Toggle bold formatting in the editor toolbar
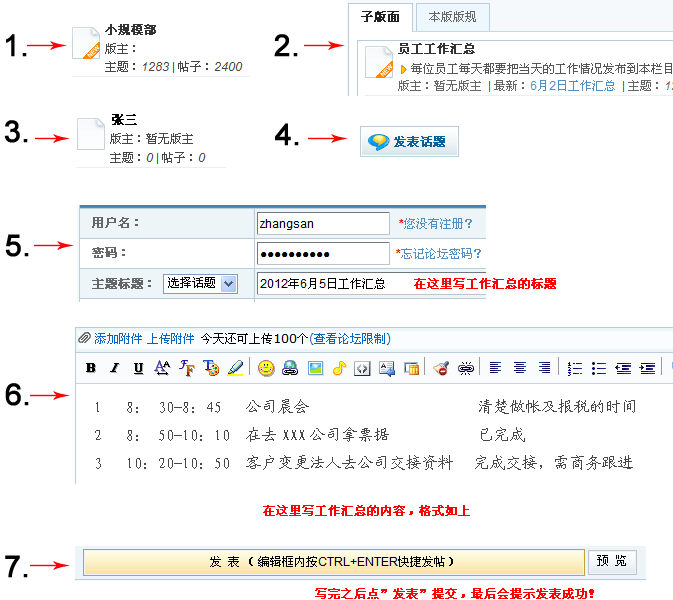This screenshot has width=673, height=600. 91,368
